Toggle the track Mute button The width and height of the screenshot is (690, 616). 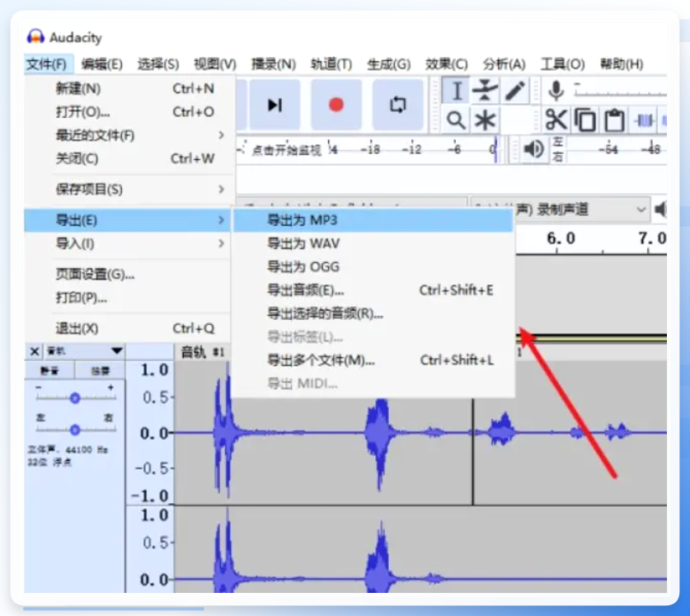coord(49,371)
